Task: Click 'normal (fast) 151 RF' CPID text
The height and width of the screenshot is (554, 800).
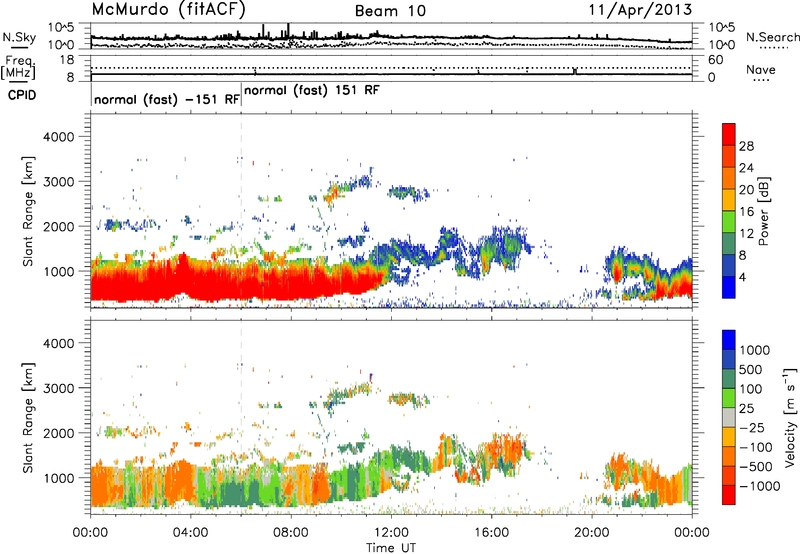Action: point(312,91)
